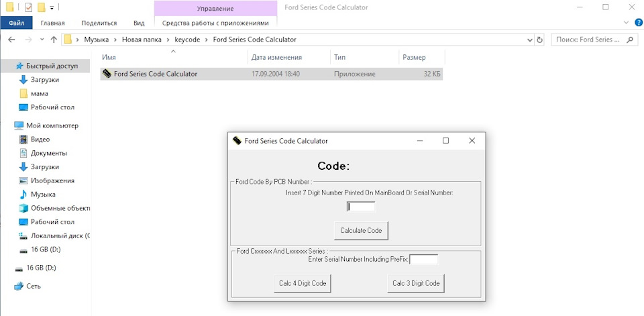Screen dimensions: 644x316
Task: Expand the ribbon with the chevron
Action: pyautogui.click(x=627, y=23)
